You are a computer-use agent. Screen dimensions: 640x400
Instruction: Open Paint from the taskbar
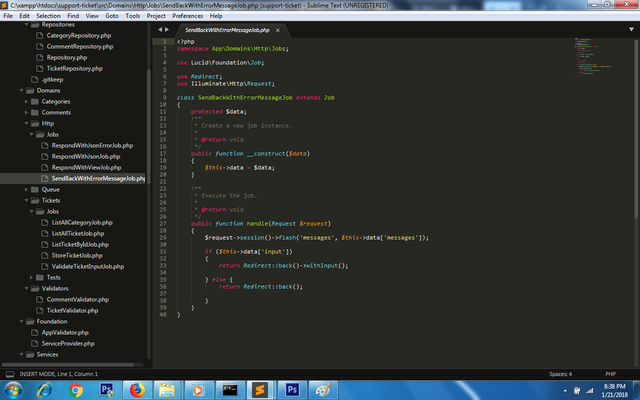click(323, 390)
